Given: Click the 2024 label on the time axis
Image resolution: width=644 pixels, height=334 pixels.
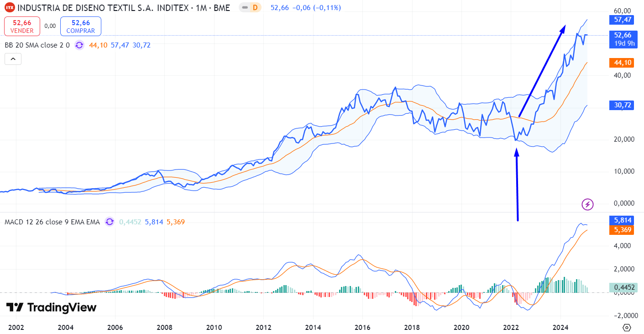Looking at the screenshot, I should point(560,327).
